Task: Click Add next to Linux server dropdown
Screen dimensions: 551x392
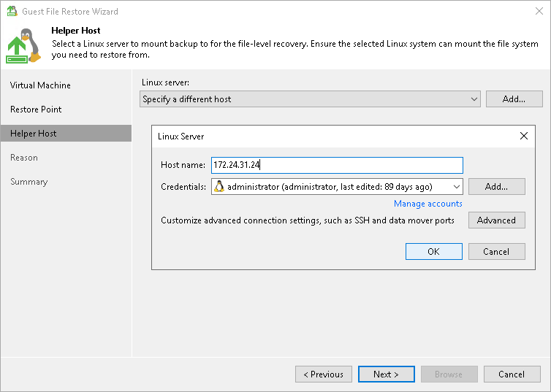Action: click(514, 99)
